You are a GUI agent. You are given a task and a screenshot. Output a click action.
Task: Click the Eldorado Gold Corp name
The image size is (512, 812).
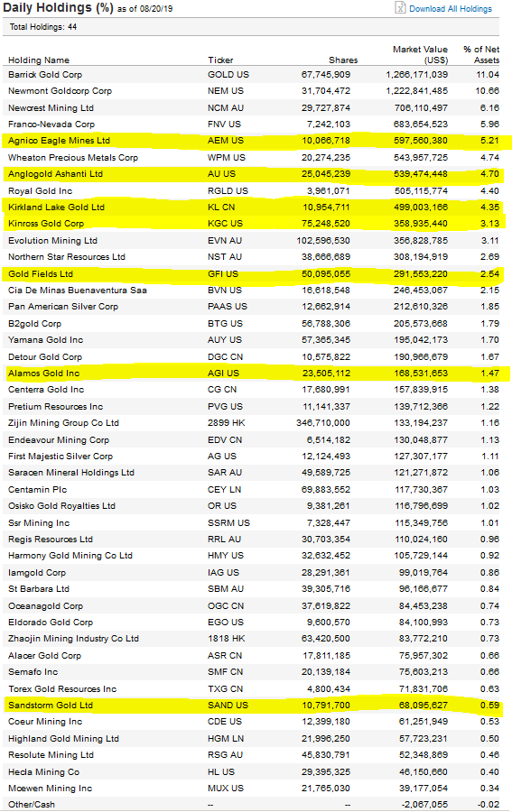[x=51, y=623]
